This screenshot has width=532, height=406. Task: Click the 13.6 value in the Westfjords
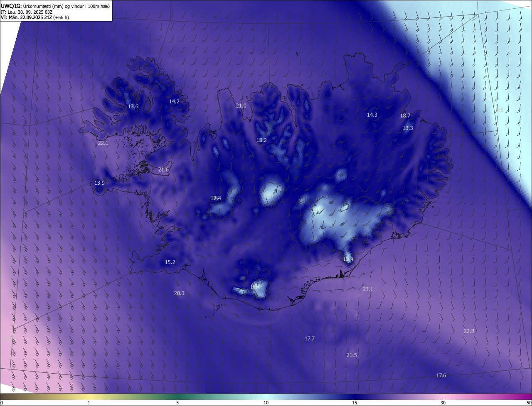pyautogui.click(x=133, y=107)
